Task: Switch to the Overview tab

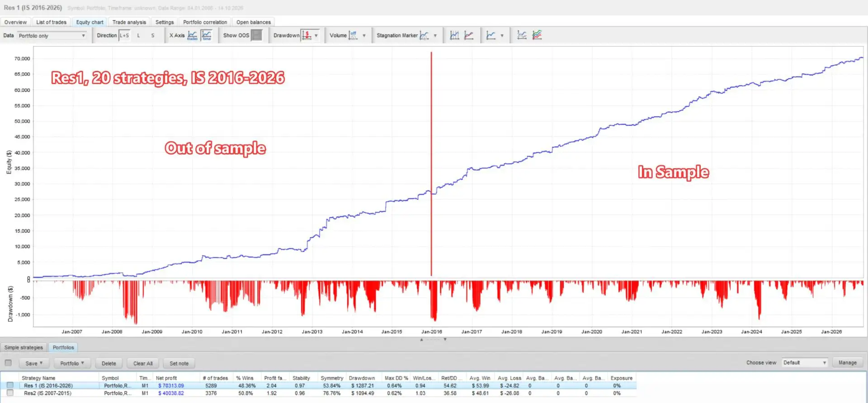Action: [15, 22]
